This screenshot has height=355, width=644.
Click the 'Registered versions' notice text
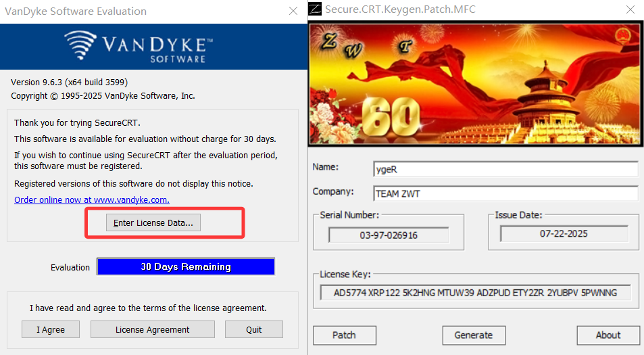tap(134, 184)
